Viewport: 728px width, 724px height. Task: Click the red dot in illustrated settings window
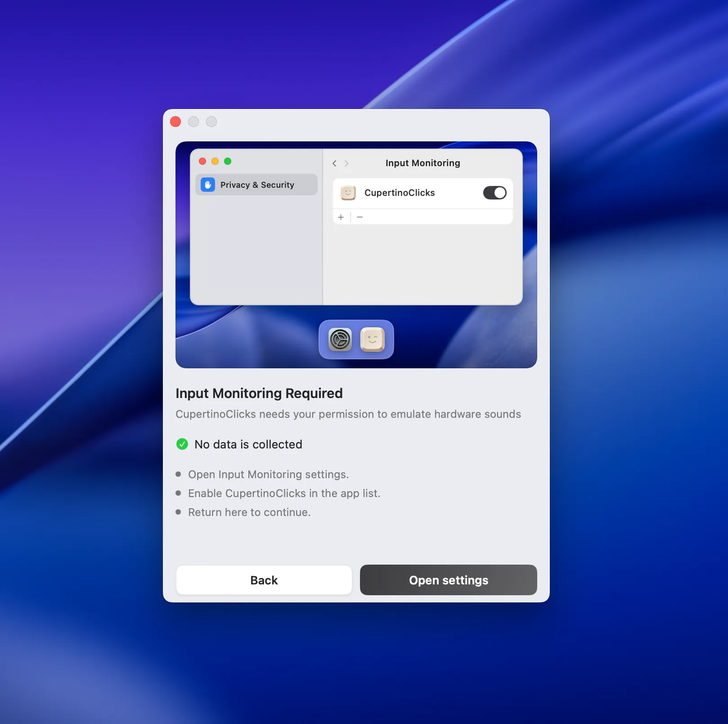(202, 161)
